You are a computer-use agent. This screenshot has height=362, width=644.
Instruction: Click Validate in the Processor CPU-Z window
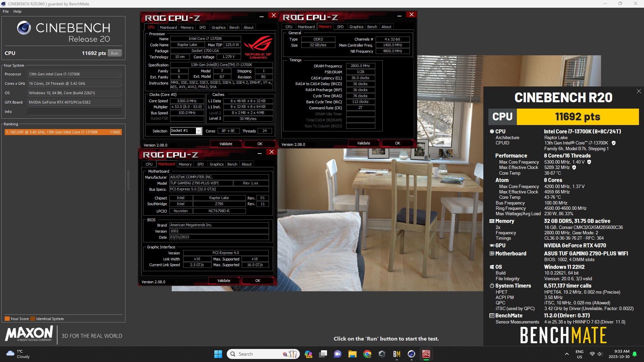pyautogui.click(x=226, y=144)
